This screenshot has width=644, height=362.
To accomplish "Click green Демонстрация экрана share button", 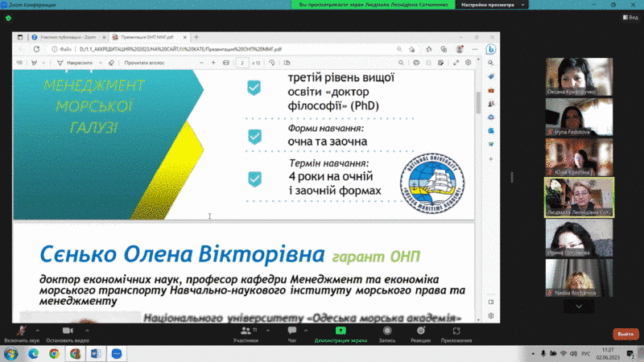I will tap(341, 334).
